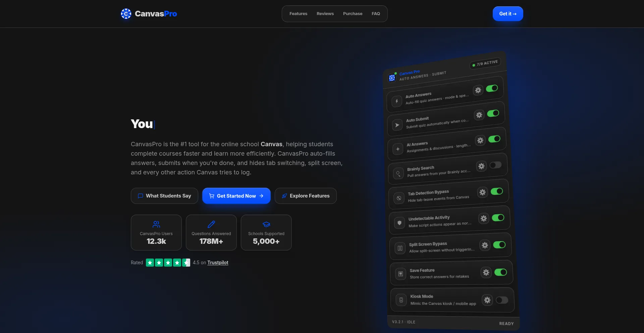Open settings gear for AI Answers
644x333 pixels.
click(480, 140)
